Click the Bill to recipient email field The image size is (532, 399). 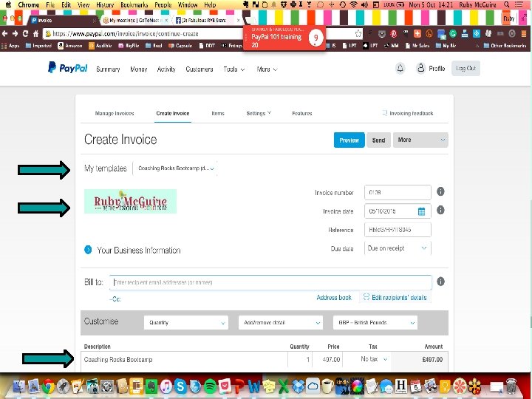[270, 282]
